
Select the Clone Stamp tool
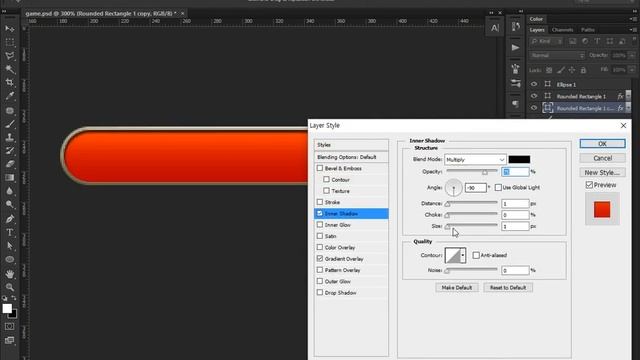[10, 138]
